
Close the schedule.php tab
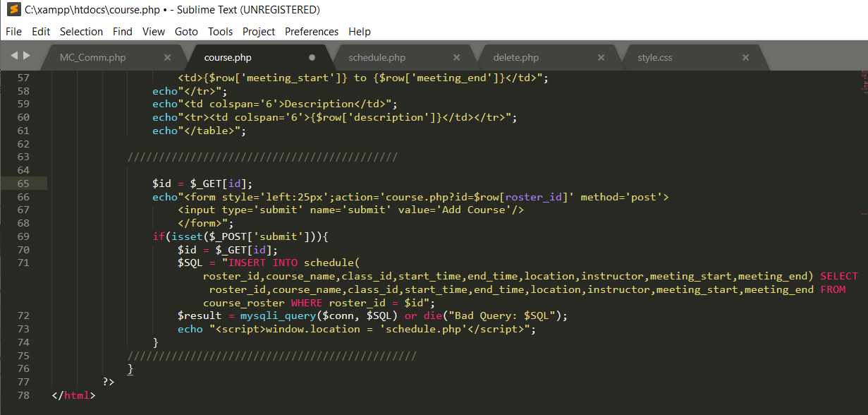pos(456,58)
